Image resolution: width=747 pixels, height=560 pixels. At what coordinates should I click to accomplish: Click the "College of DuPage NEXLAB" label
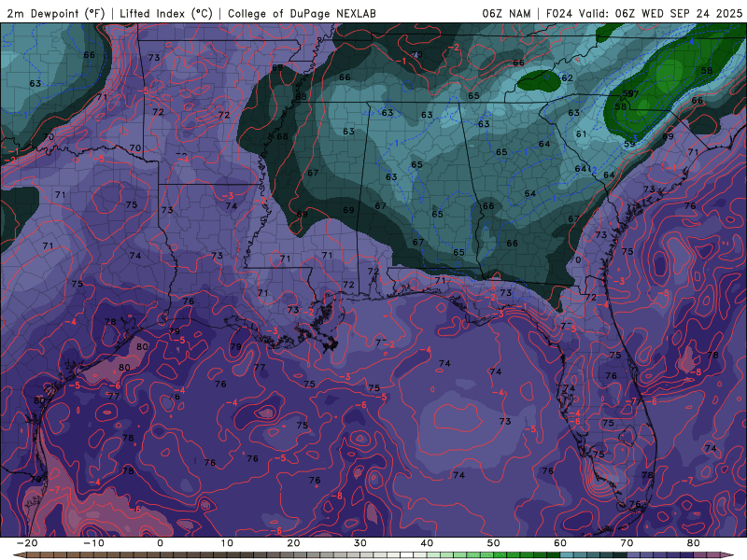(x=302, y=13)
